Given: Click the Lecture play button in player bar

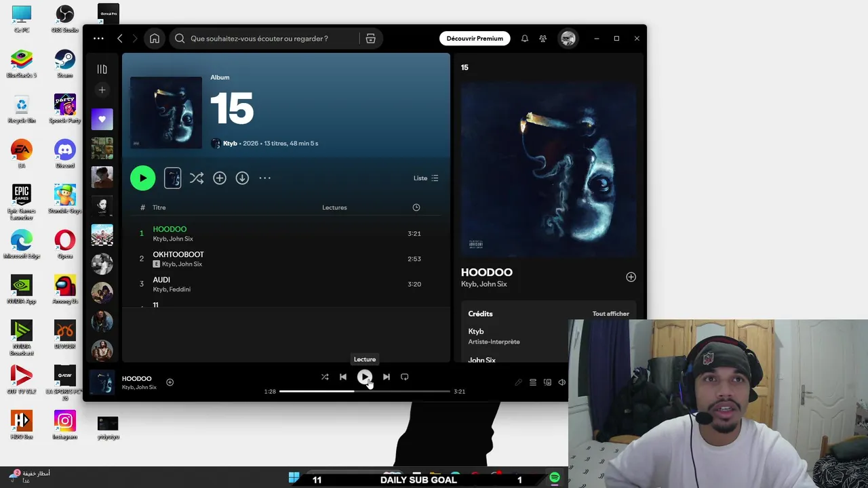Looking at the screenshot, I should (x=365, y=377).
